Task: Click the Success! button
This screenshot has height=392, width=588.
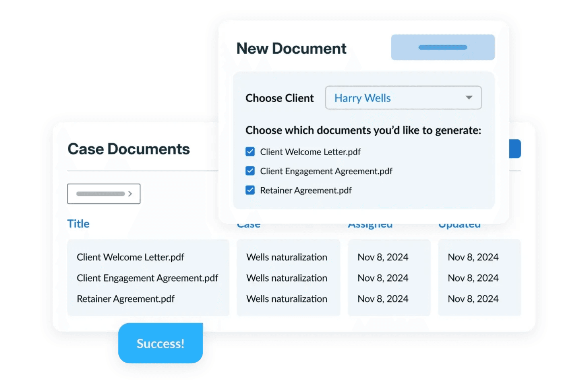Action: (161, 343)
